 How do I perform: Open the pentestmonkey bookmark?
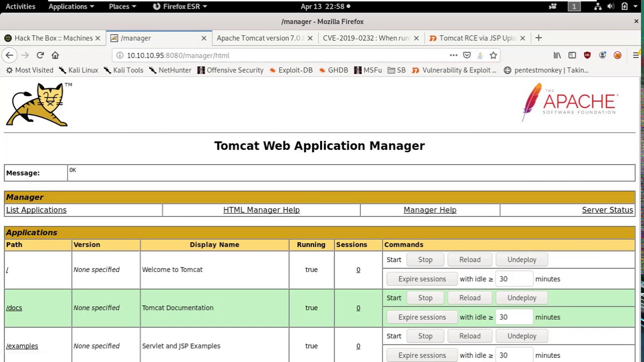pos(546,70)
